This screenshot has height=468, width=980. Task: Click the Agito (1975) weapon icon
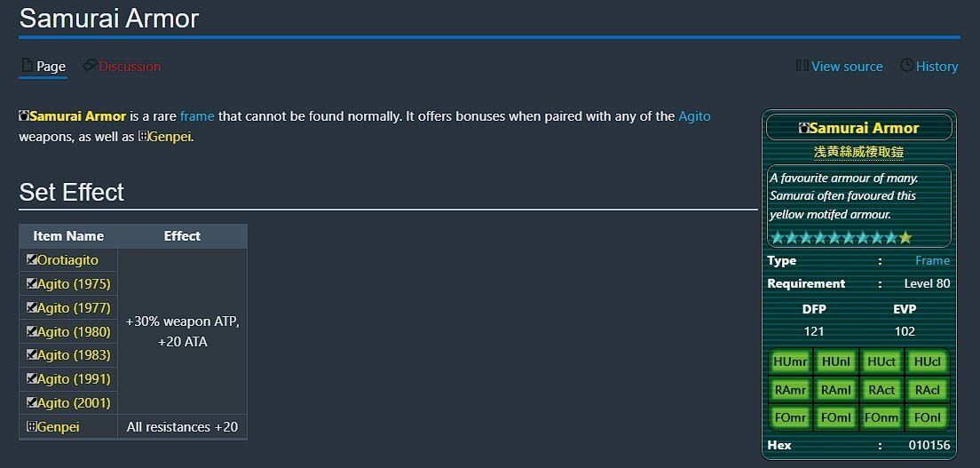32,284
